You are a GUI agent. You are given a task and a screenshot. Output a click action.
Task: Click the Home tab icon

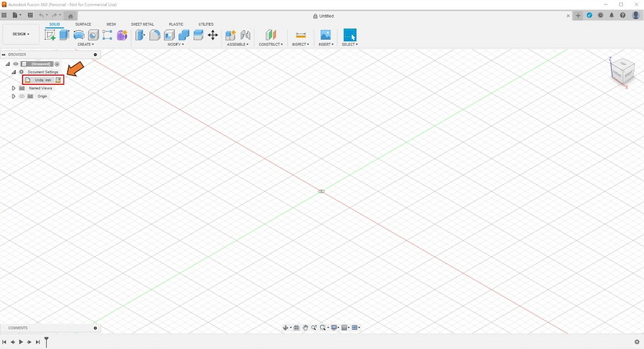(70, 16)
